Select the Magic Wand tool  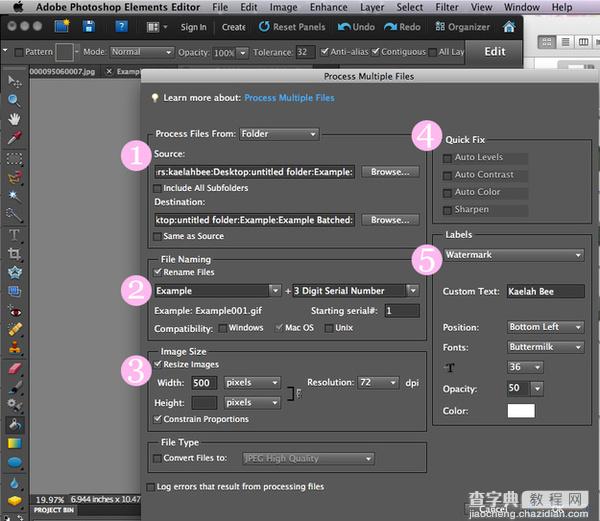pyautogui.click(x=15, y=196)
